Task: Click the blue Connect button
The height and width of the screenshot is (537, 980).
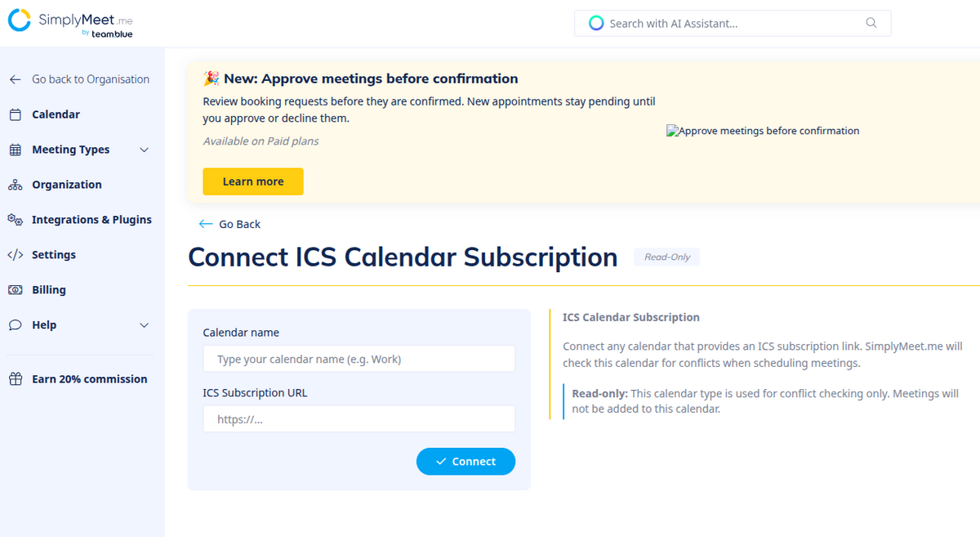Action: (x=465, y=462)
